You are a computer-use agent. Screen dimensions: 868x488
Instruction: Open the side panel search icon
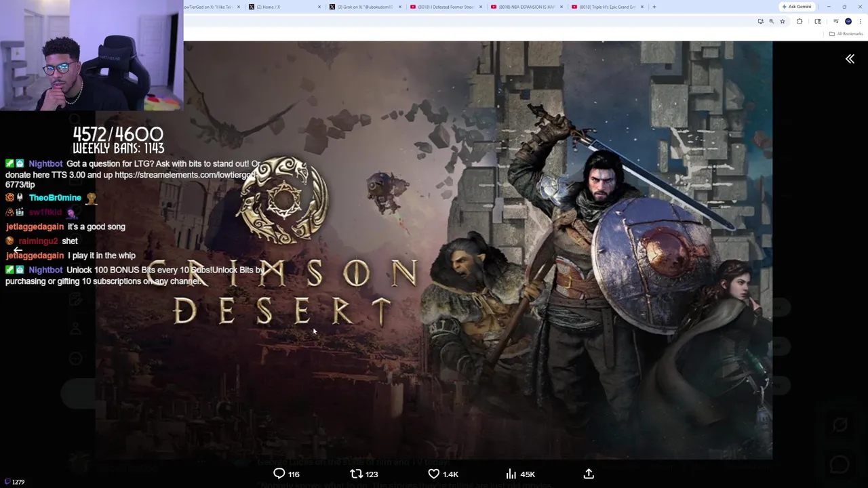click(x=818, y=21)
